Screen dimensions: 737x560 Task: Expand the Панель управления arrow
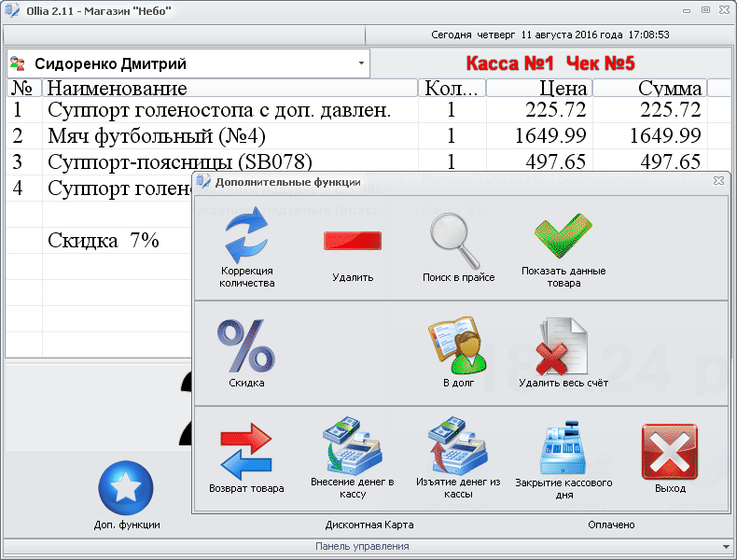(726, 546)
